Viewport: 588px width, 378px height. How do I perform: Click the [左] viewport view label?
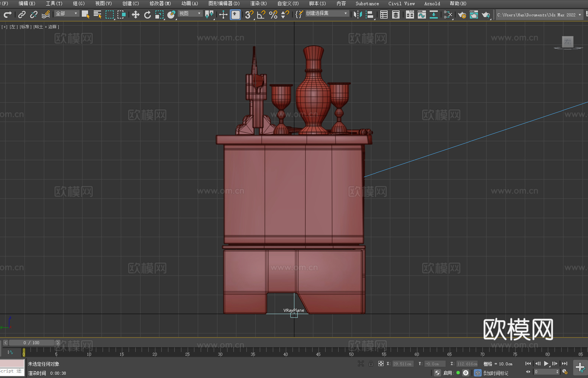coord(13,27)
